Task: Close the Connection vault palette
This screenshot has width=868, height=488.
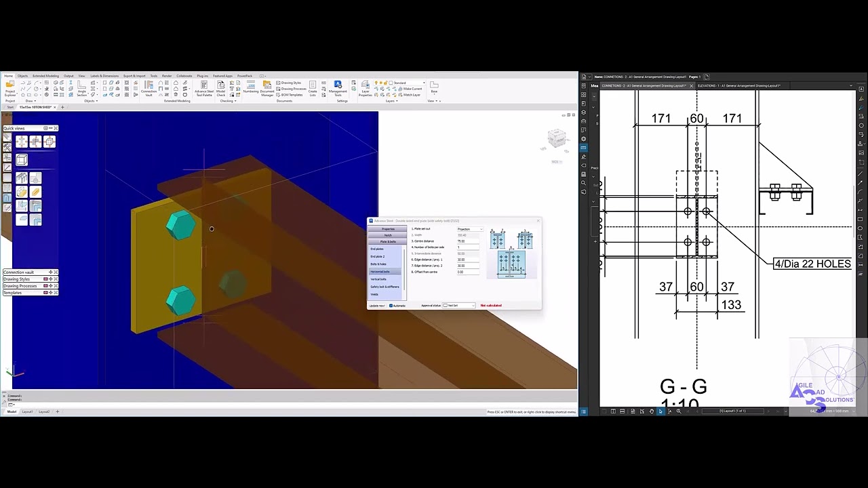Action: pyautogui.click(x=56, y=272)
